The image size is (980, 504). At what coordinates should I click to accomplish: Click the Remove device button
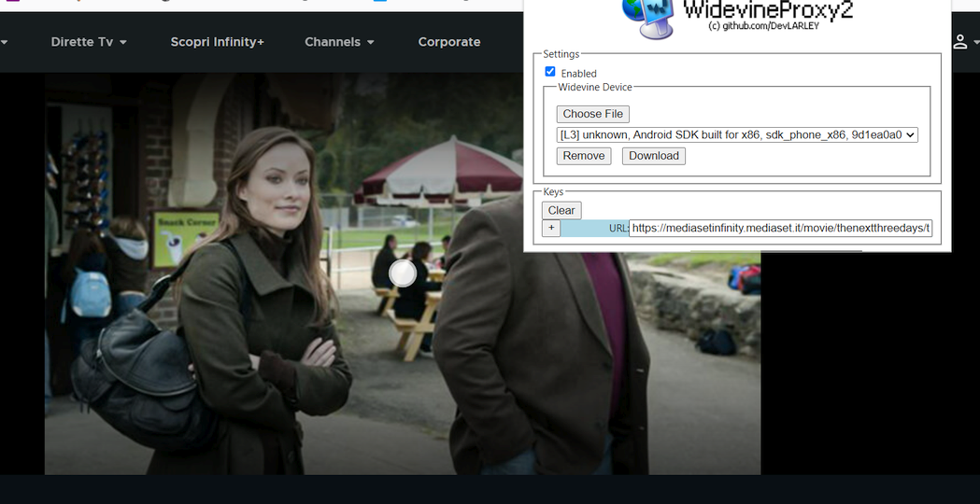[584, 156]
